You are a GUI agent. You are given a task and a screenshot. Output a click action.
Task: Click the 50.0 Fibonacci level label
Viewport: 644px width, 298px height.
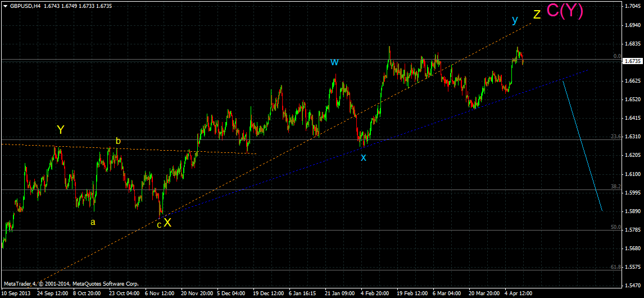pos(615,227)
